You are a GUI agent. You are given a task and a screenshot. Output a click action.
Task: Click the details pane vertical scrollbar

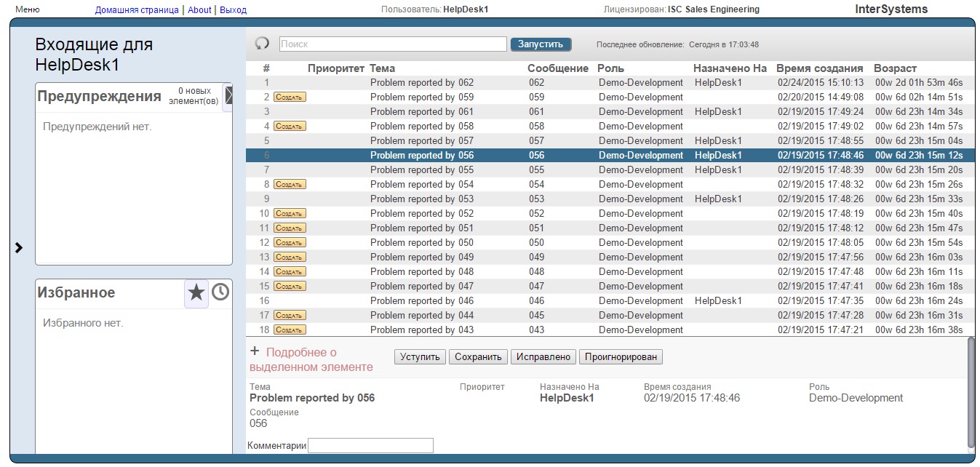coord(971,393)
